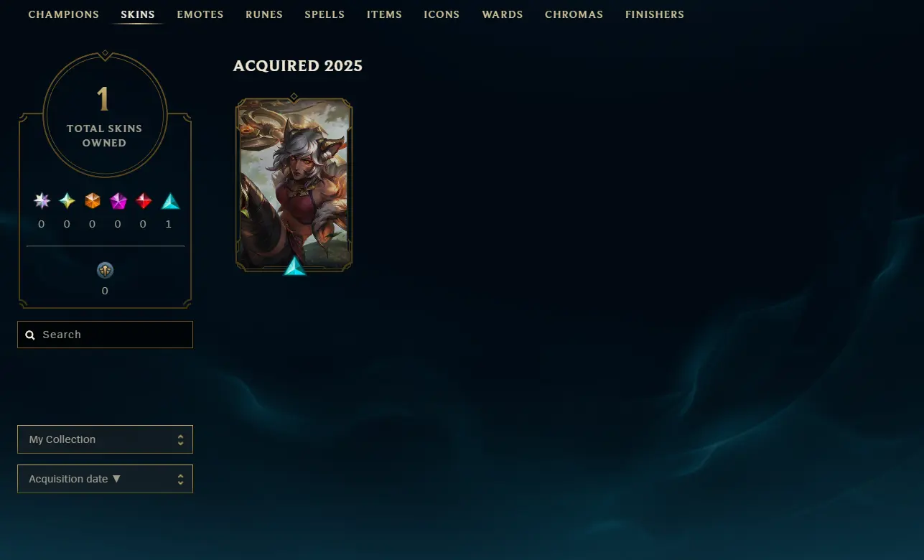Click into the Search input field
This screenshot has height=560, width=924.
[105, 335]
